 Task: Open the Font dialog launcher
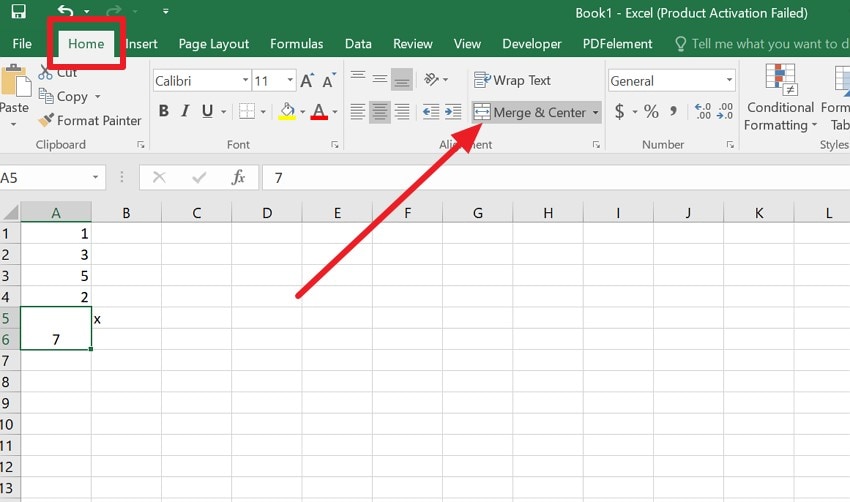coord(335,145)
